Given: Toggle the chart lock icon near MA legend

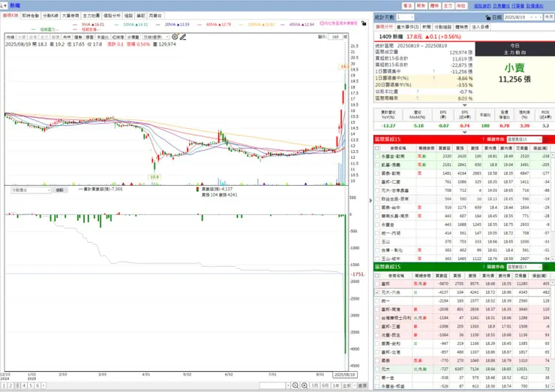Looking at the screenshot, I should point(364,23).
